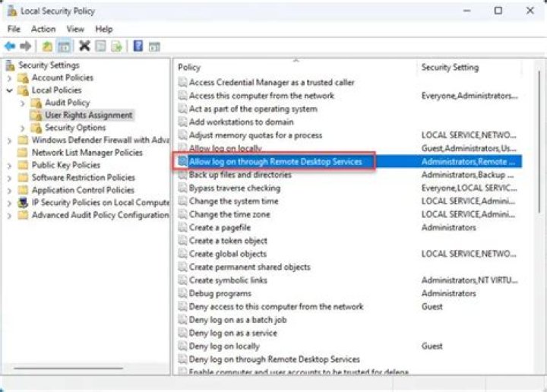Click the Forward arrow toolbar icon
Viewport: 547px width, 392px height.
[x=25, y=46]
